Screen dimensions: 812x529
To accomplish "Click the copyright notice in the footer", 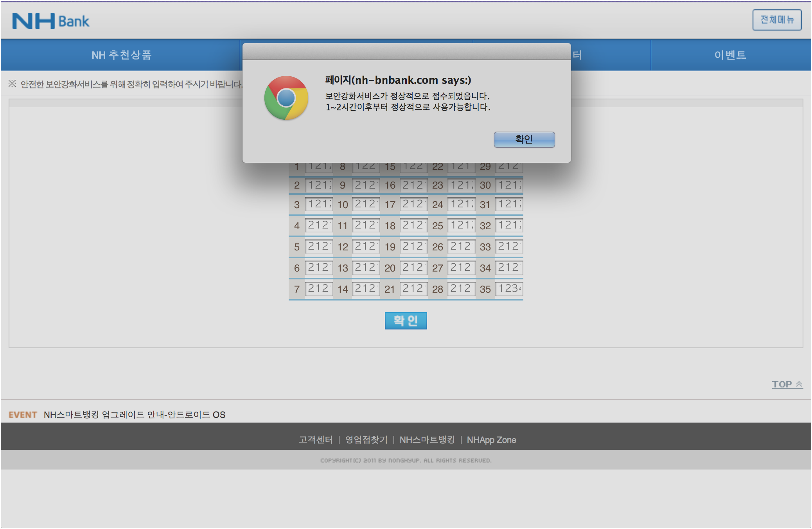I will [406, 461].
